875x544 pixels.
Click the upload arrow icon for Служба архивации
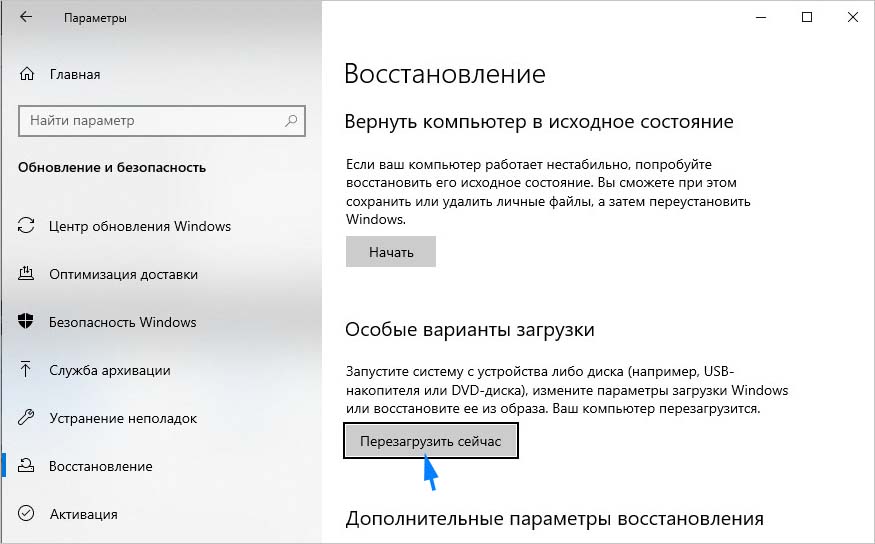pyautogui.click(x=27, y=370)
